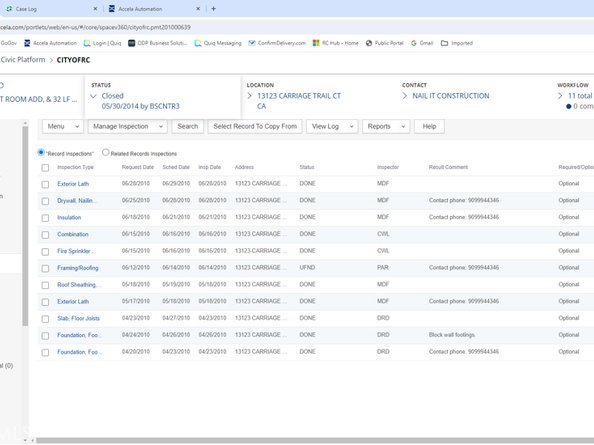
Task: Open the Menu dropdown
Action: (x=63, y=126)
